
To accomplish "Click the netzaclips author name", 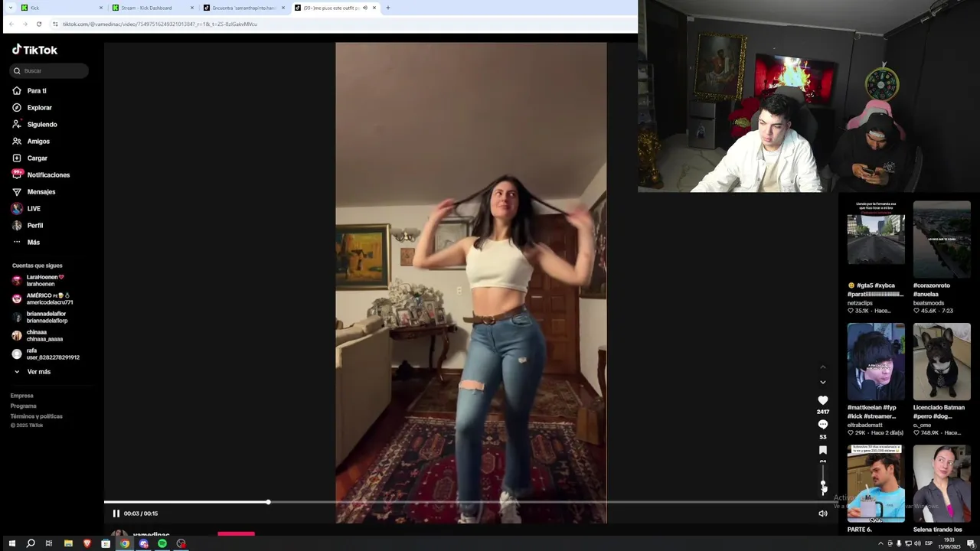I will [x=860, y=303].
